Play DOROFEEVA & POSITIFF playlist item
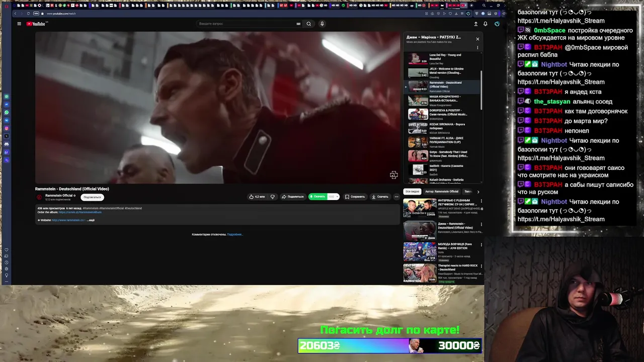Viewport: 644px width, 362px height. 443,114
